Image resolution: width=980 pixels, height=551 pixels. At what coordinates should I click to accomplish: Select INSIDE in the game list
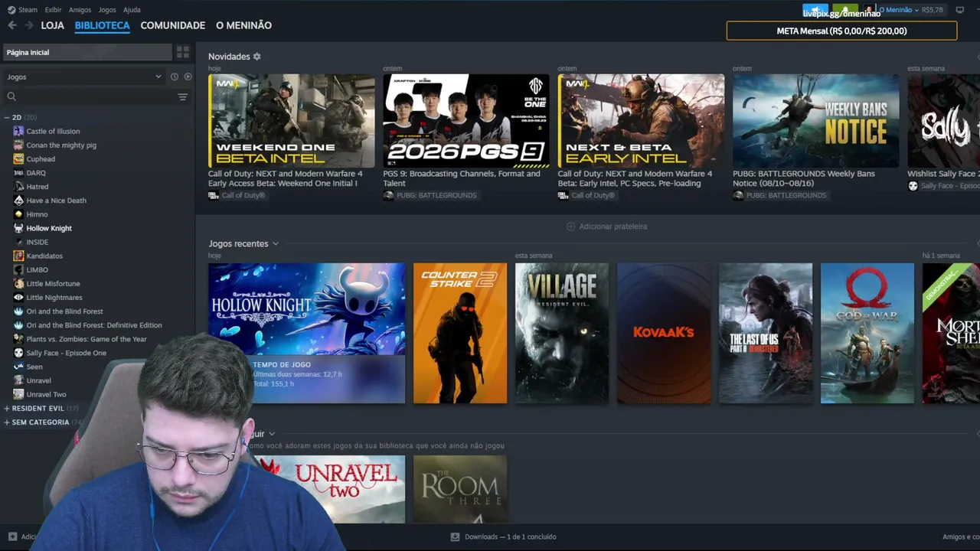38,242
